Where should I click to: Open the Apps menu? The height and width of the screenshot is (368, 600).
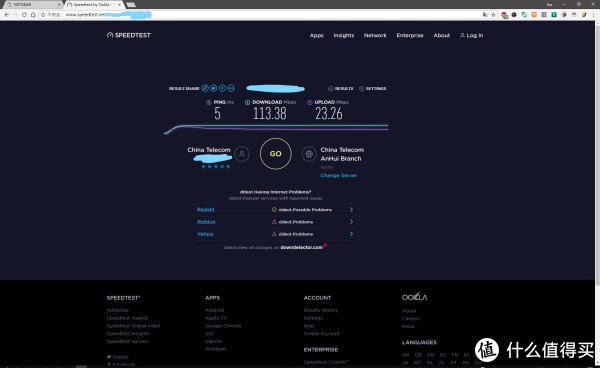[316, 35]
